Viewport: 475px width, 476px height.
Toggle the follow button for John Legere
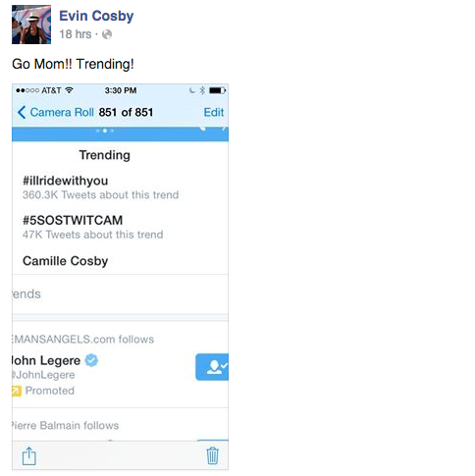pyautogui.click(x=212, y=367)
